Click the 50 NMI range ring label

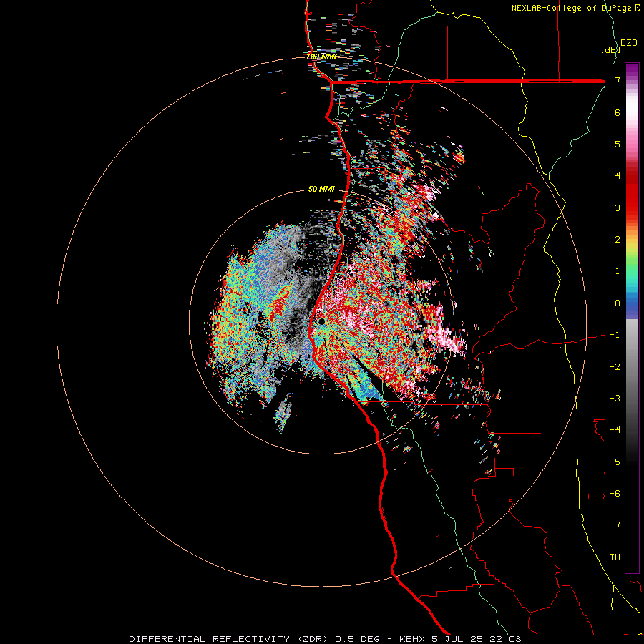321,189
